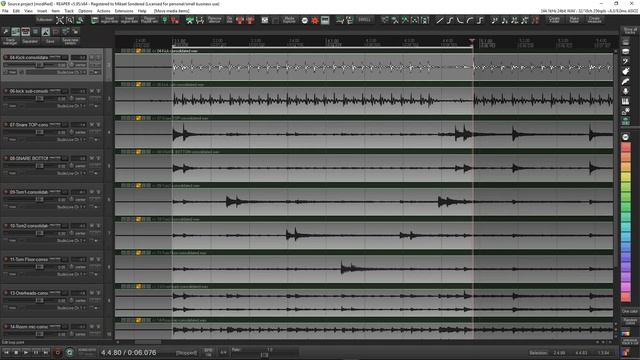Select the linear fade shape icon
Viewport: 640px width, 360px height.
[440, 20]
